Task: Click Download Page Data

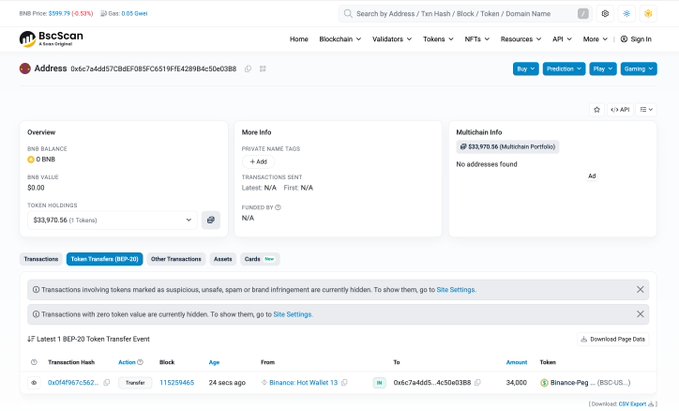Action: click(613, 339)
